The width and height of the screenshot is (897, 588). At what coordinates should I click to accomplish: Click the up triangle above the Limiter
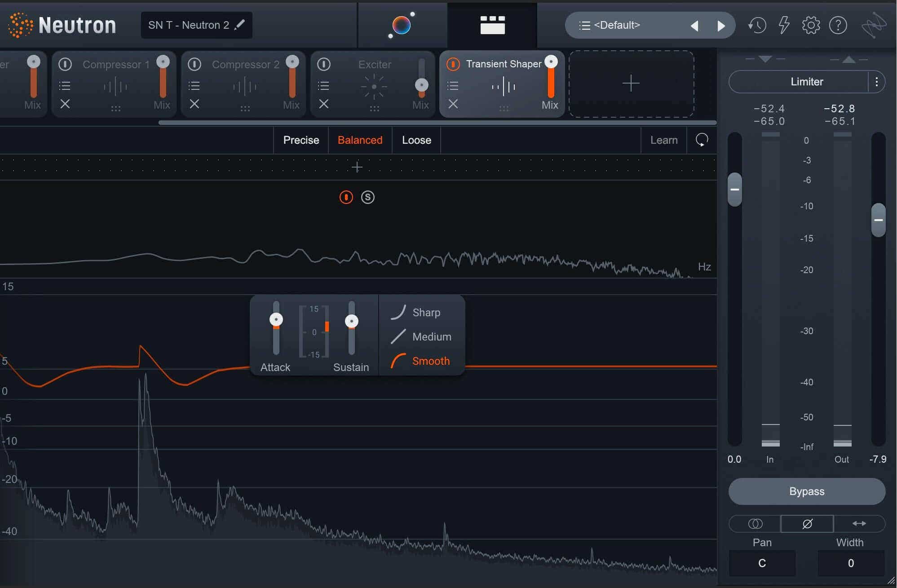[848, 59]
